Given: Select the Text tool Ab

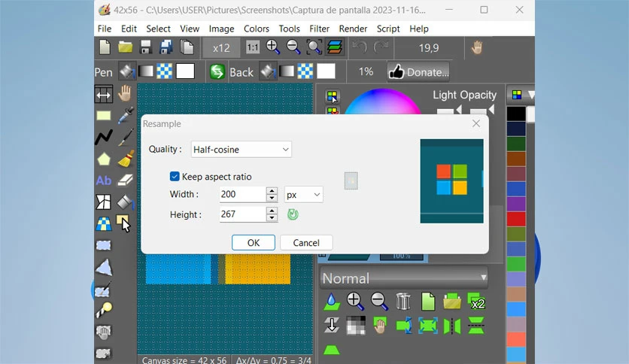Looking at the screenshot, I should point(104,180).
